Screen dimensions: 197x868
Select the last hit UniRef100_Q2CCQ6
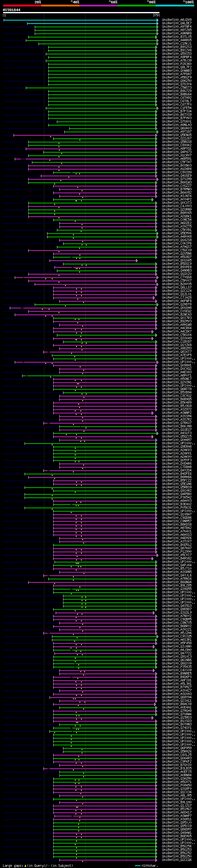coord(177,860)
